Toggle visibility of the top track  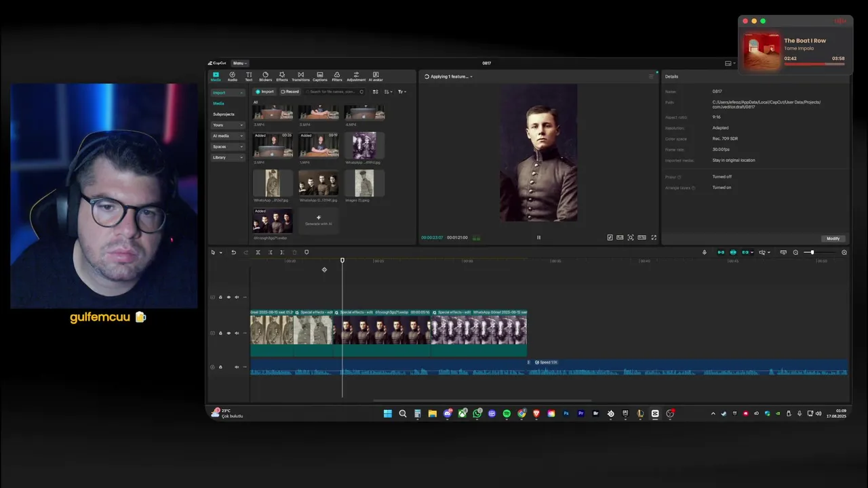229,297
